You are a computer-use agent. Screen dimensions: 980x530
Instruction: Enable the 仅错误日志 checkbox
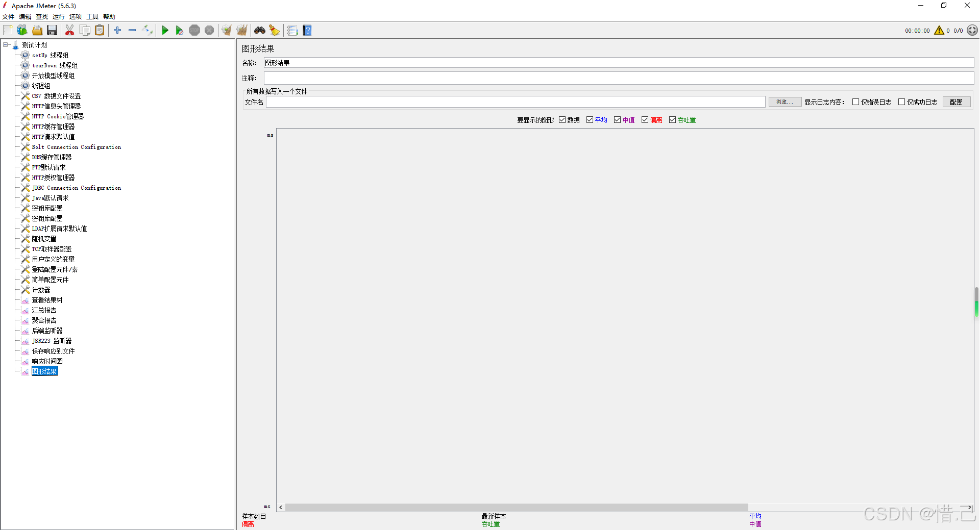click(856, 102)
